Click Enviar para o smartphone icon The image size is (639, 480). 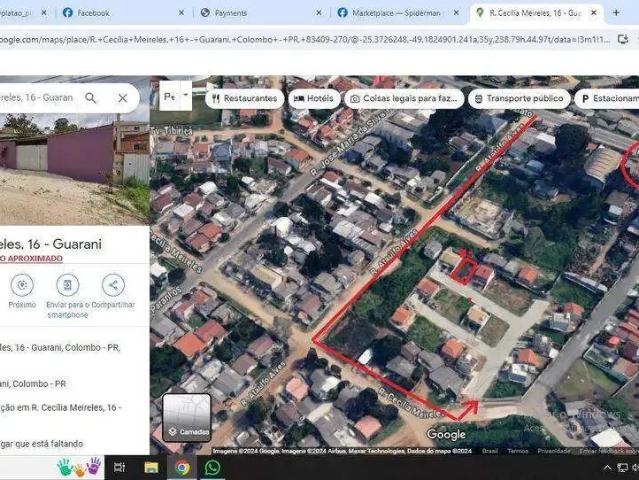68,285
